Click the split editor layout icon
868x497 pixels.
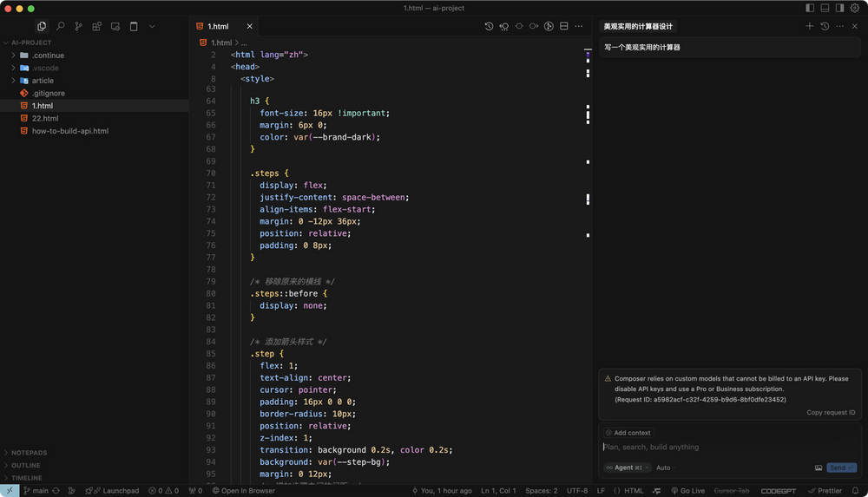tap(563, 27)
